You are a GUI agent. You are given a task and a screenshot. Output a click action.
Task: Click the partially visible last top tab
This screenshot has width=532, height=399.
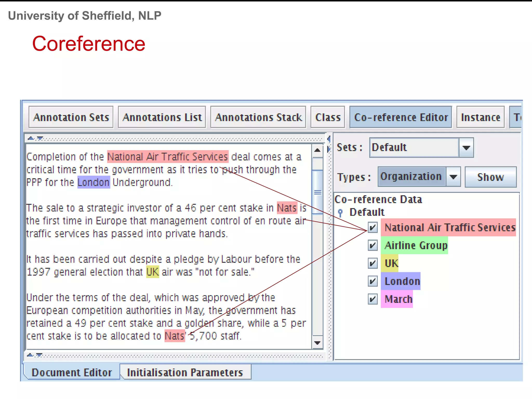point(516,117)
